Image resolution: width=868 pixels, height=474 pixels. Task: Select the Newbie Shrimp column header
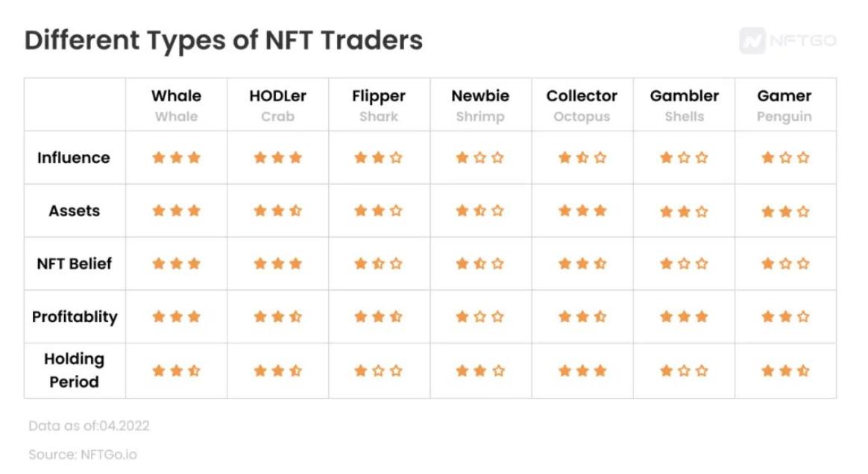tap(480, 105)
